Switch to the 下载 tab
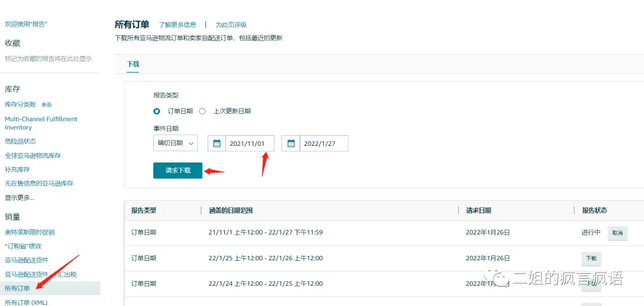 pyautogui.click(x=133, y=64)
